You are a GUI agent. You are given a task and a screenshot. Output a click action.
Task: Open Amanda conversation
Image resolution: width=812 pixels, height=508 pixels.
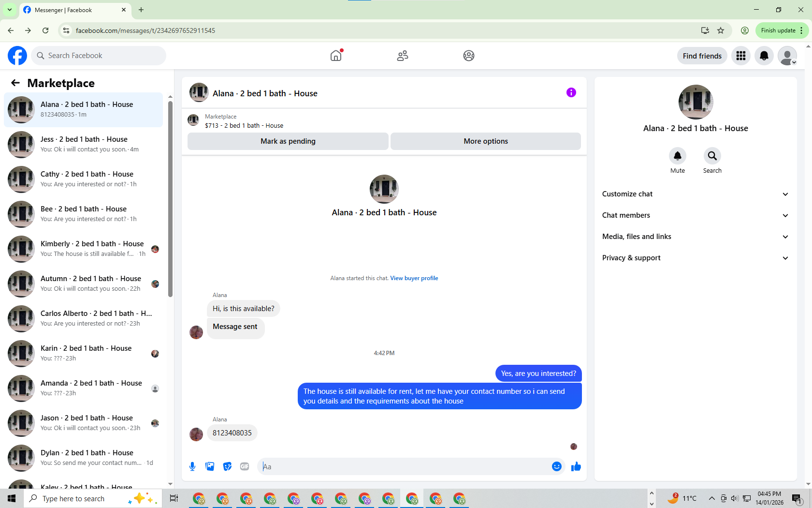click(x=84, y=388)
